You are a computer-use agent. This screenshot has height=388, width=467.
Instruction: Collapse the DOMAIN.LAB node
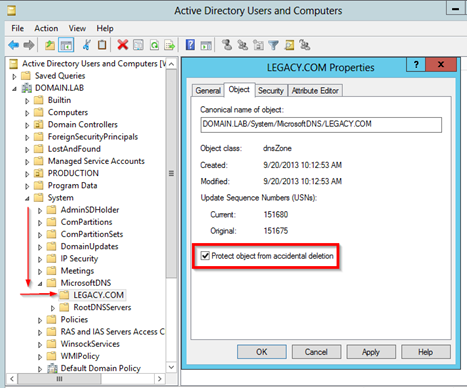(14, 89)
